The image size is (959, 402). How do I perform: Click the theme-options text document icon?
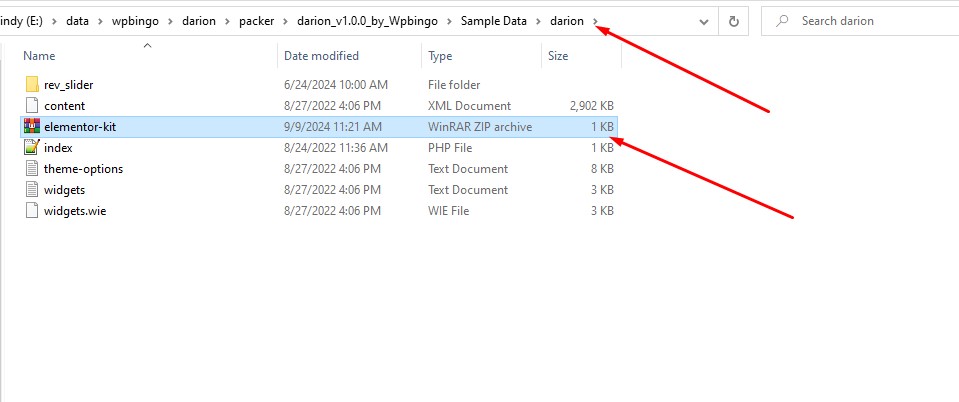pyautogui.click(x=31, y=169)
